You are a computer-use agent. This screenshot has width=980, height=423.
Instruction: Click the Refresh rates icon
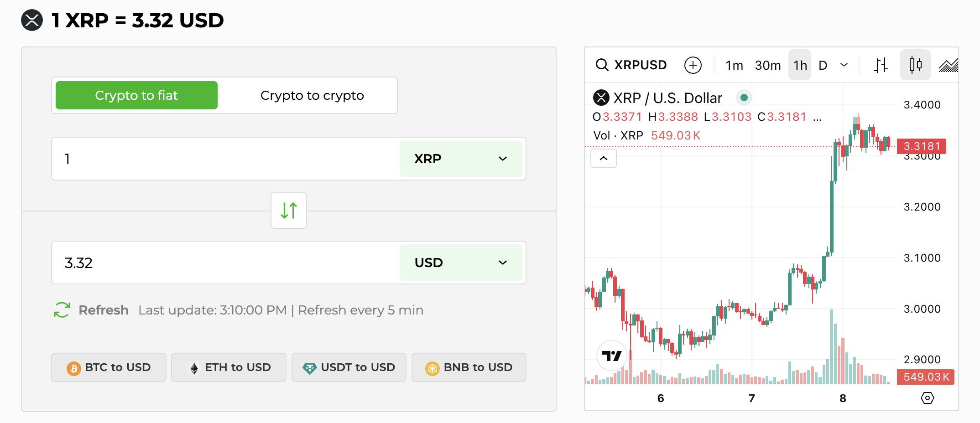pyautogui.click(x=62, y=310)
